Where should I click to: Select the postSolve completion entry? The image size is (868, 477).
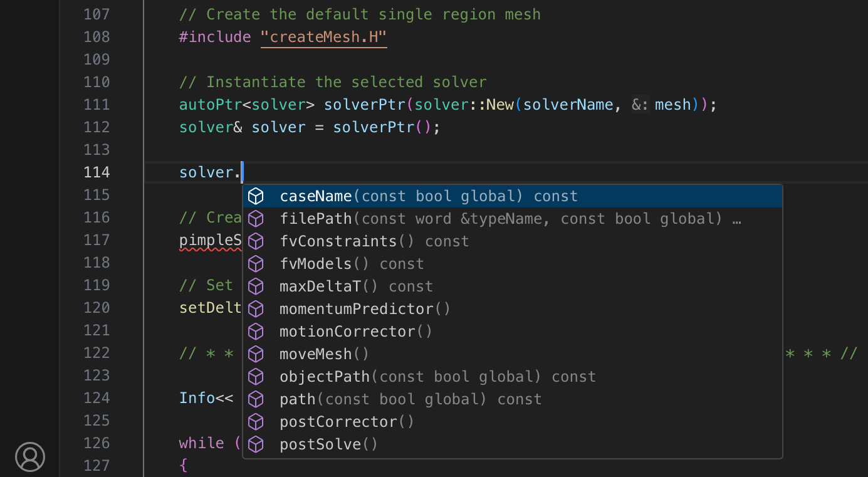pos(328,444)
